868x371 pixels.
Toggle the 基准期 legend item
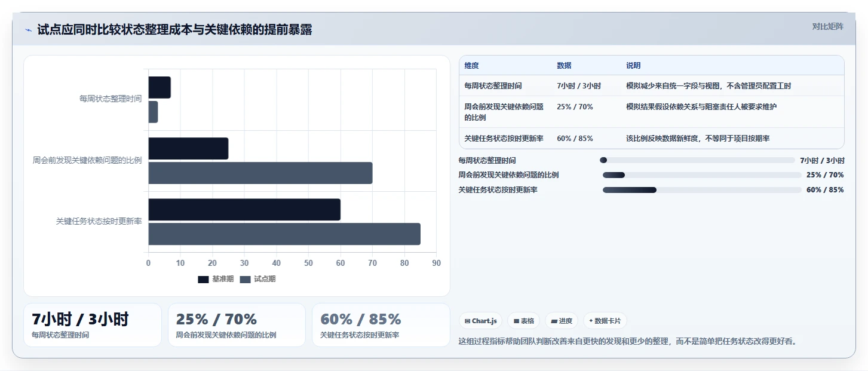(x=216, y=279)
